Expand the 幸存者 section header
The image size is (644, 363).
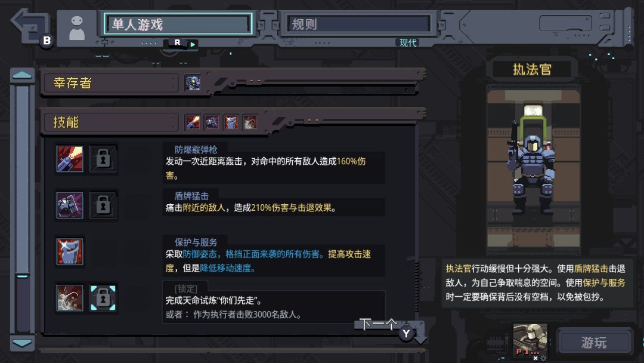pyautogui.click(x=111, y=83)
